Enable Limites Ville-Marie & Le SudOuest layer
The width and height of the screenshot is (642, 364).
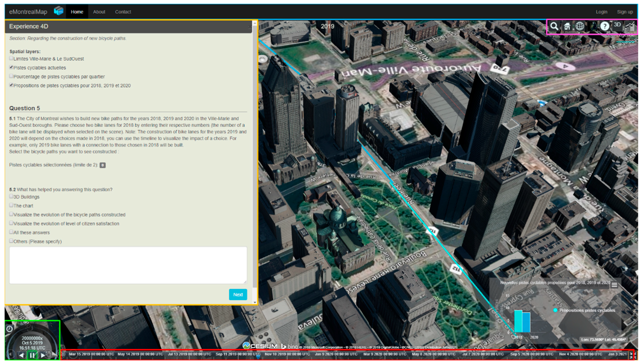pyautogui.click(x=11, y=58)
